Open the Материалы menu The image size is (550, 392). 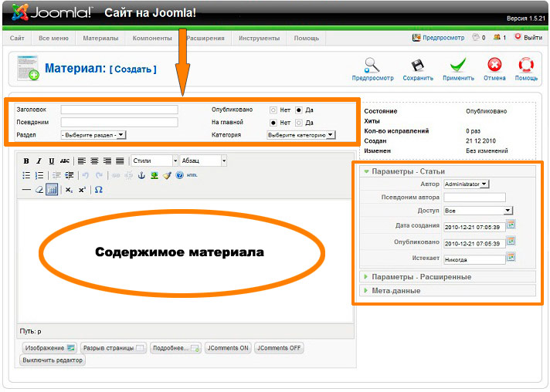point(100,38)
